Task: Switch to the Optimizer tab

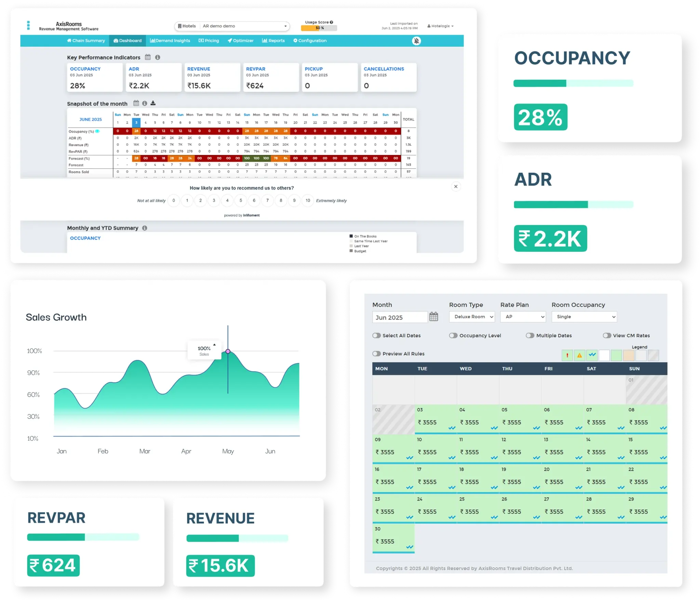Action: 241,41
